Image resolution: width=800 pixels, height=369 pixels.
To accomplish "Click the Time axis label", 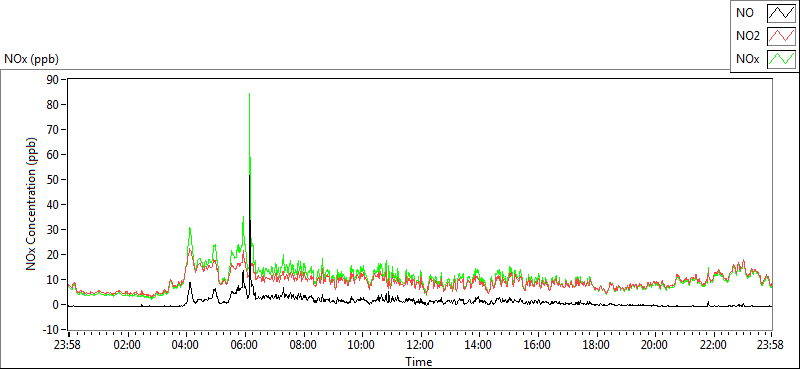I will click(419, 362).
